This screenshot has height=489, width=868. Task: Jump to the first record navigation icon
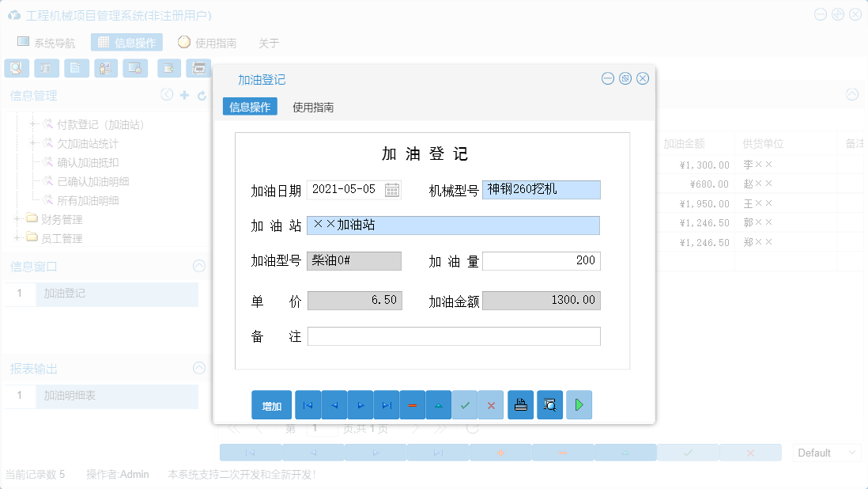tap(308, 404)
